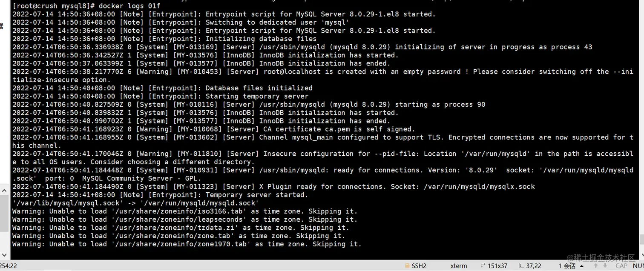The image size is (644, 271).
Task: Click the 'xterm' terminal type in status bar
Action: [459, 266]
